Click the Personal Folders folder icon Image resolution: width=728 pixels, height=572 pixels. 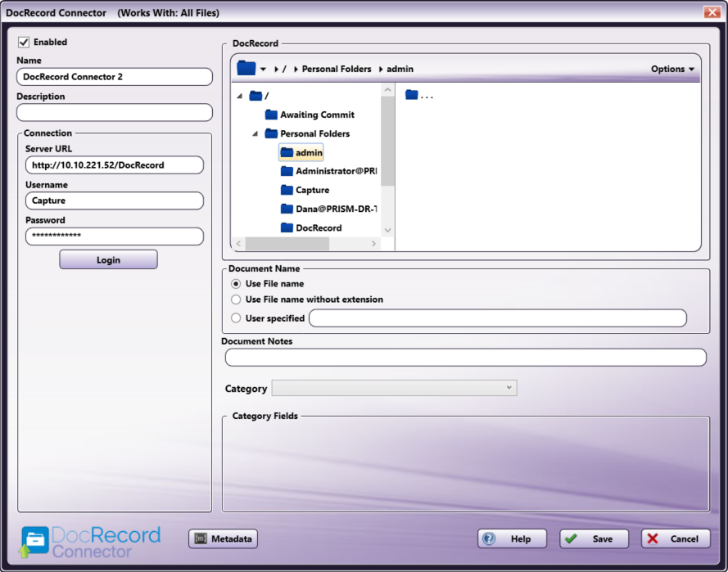271,133
